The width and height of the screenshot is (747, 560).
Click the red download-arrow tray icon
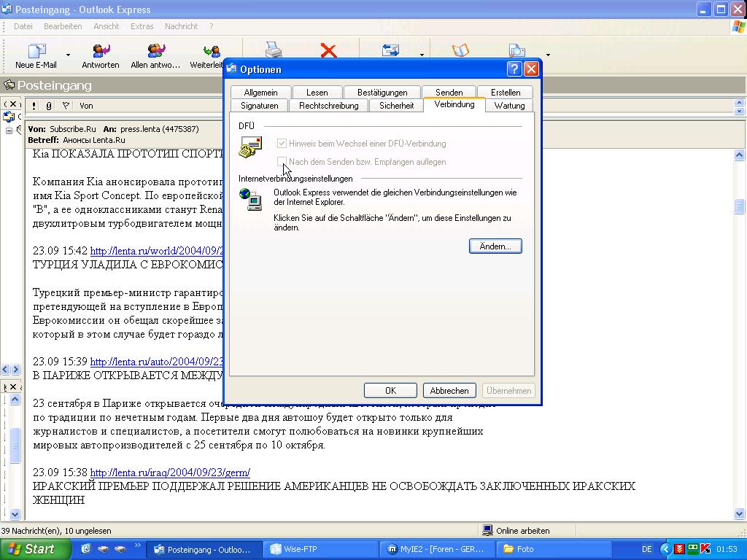pyautogui.click(x=680, y=549)
